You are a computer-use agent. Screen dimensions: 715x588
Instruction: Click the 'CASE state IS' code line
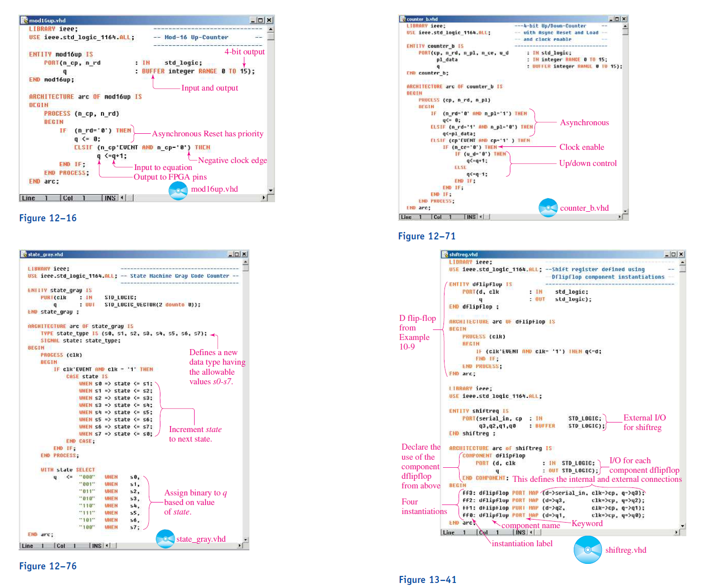tap(87, 376)
